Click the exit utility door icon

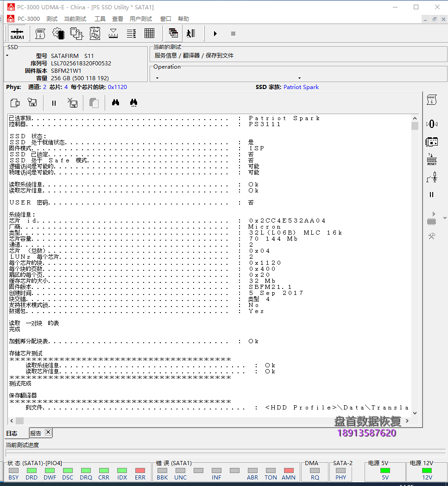coord(191,33)
